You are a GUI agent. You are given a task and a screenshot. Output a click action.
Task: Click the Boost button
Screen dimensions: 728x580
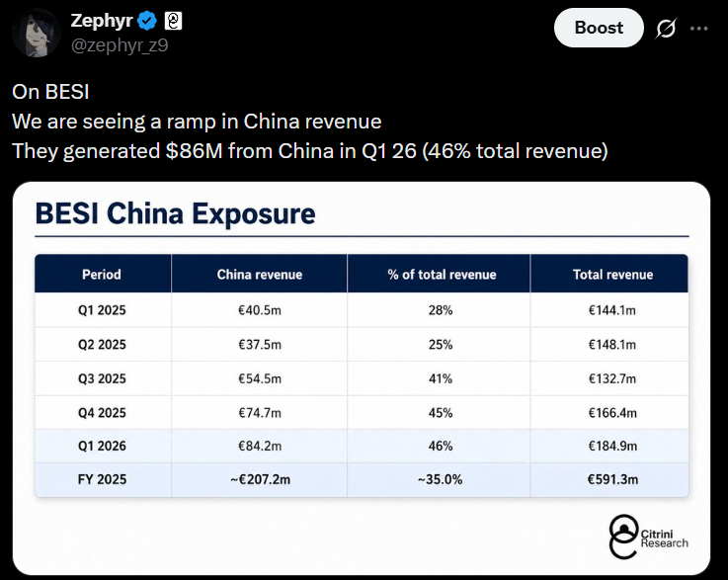(x=599, y=28)
